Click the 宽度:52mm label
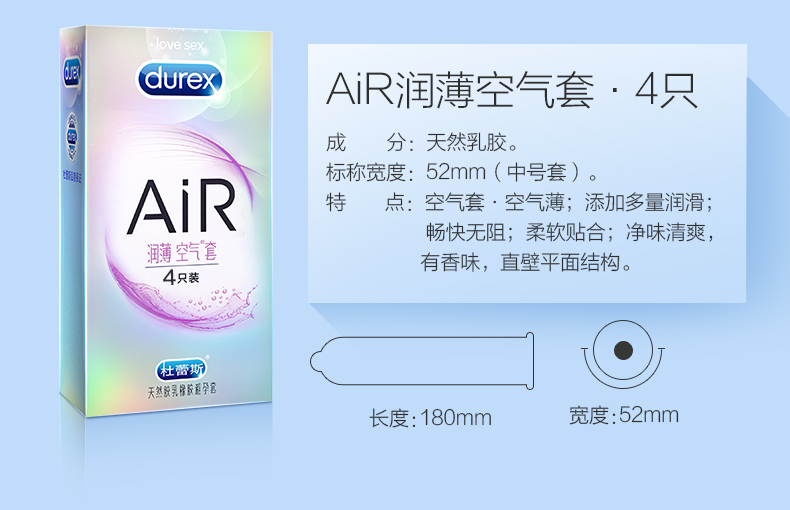The width and height of the screenshot is (790, 510). [624, 415]
